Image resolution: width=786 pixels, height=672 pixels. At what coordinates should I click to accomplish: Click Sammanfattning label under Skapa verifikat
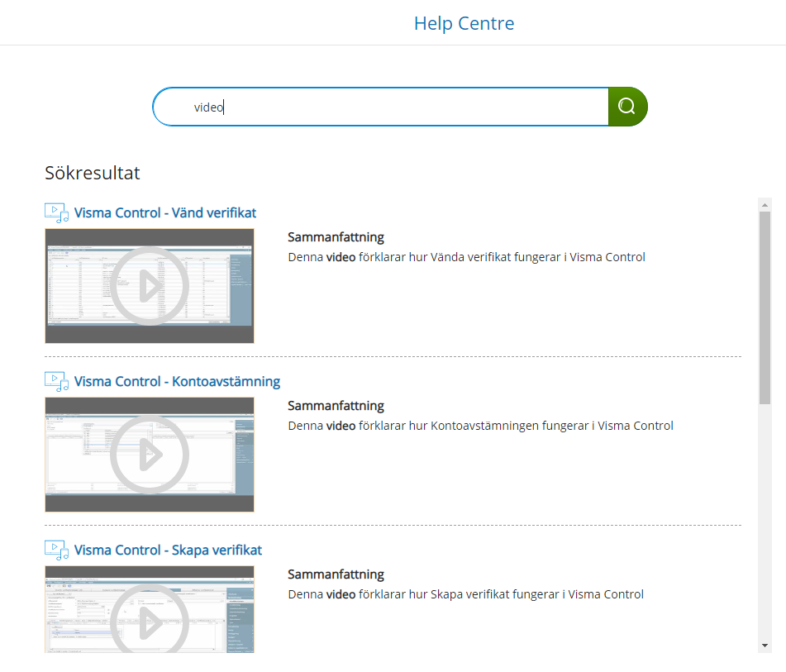point(336,574)
